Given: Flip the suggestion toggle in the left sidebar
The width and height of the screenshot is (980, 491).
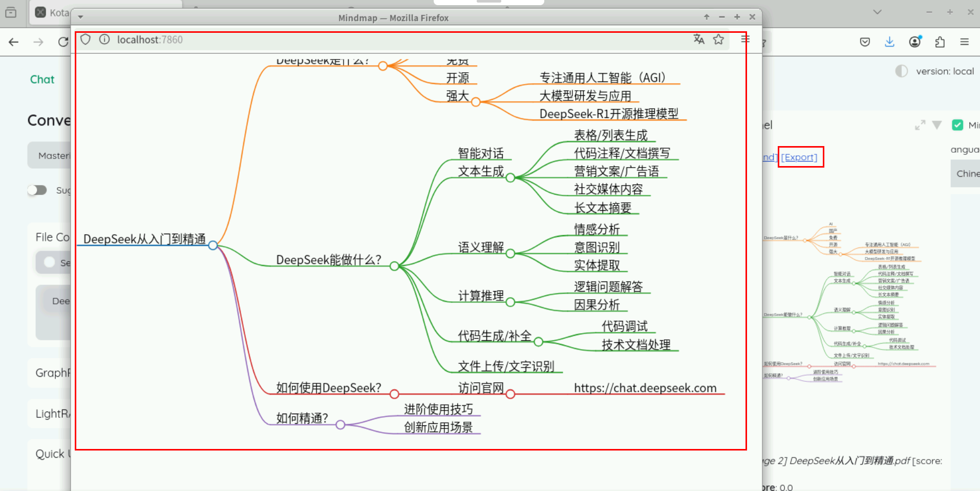Looking at the screenshot, I should pos(37,190).
